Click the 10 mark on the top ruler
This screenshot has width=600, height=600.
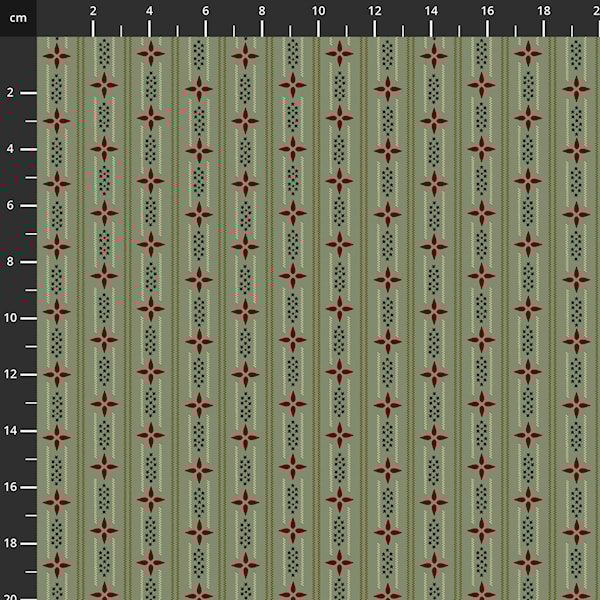(x=318, y=10)
